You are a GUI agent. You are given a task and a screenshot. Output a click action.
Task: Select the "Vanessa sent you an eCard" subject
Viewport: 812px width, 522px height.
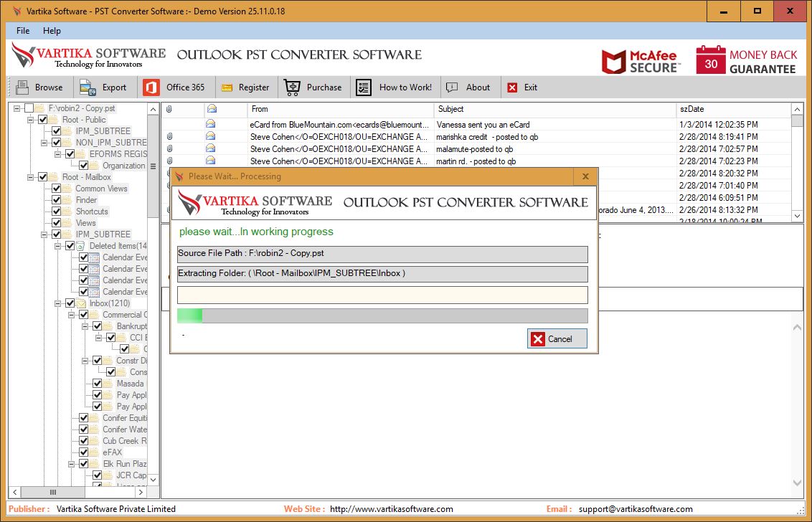tap(483, 125)
